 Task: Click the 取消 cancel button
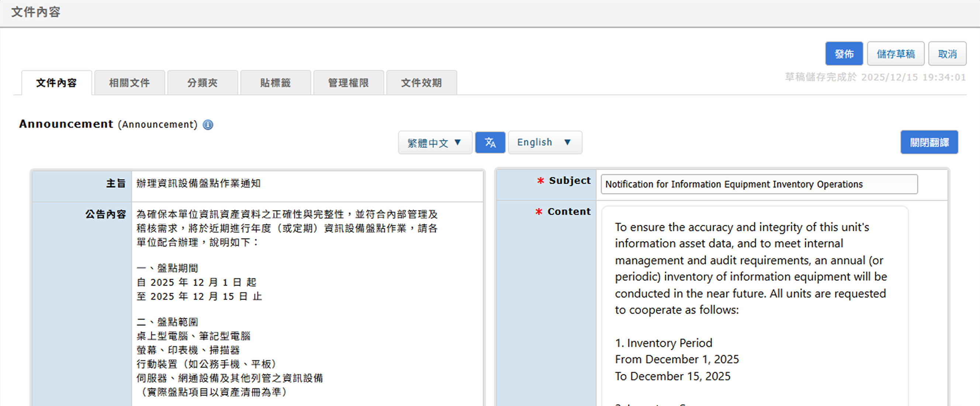click(947, 54)
